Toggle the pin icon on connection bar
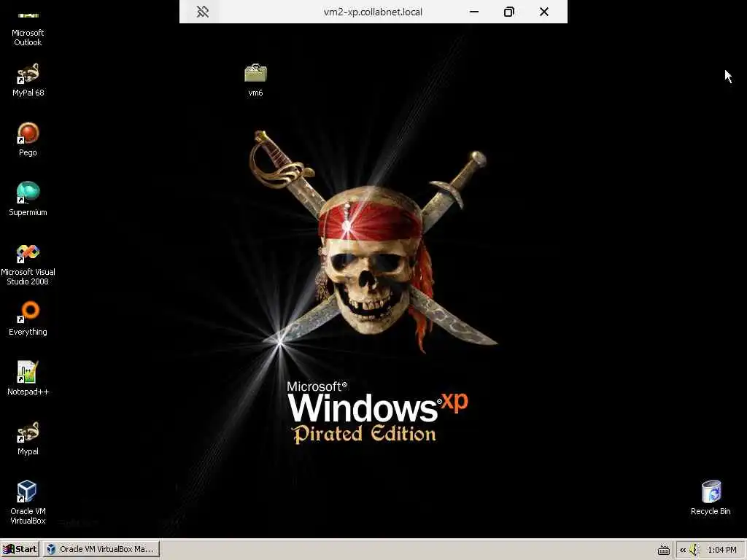 click(203, 12)
